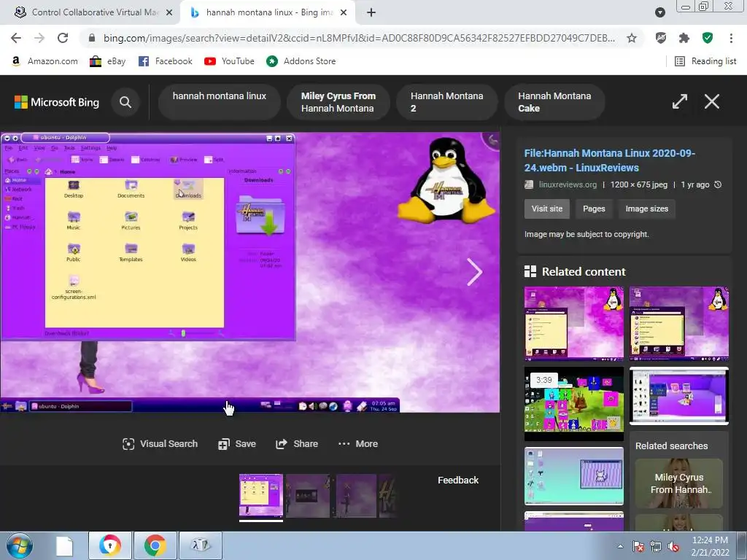Select the 'hannah montana linux' search chip
This screenshot has width=747, height=560.
pyautogui.click(x=219, y=102)
